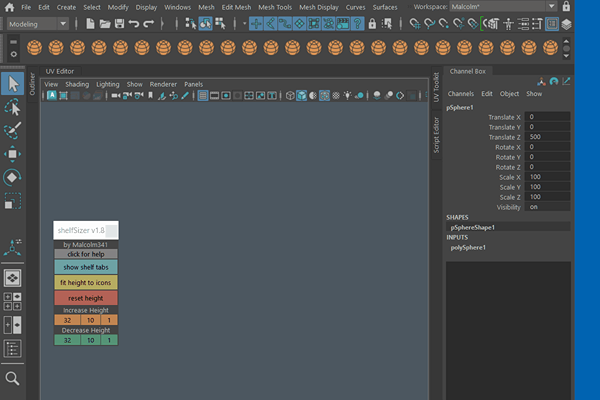Click the magnifier search icon
The height and width of the screenshot is (400, 600).
click(x=13, y=378)
